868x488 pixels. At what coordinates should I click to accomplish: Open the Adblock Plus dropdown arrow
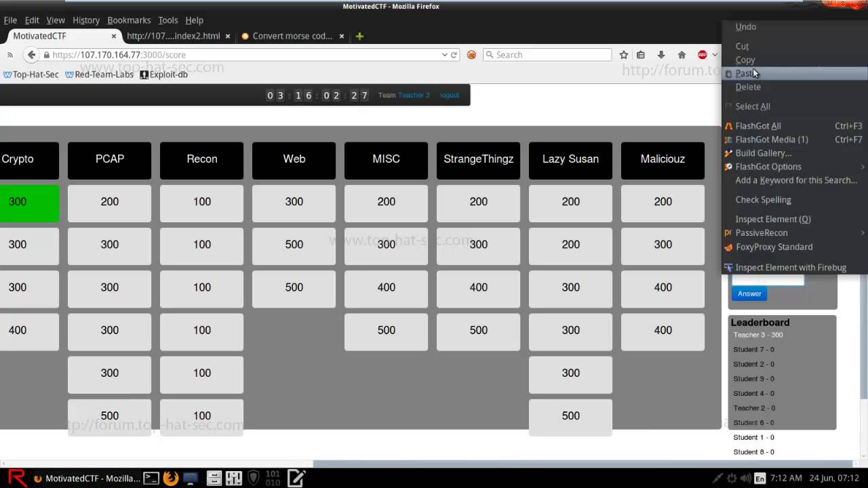click(715, 55)
